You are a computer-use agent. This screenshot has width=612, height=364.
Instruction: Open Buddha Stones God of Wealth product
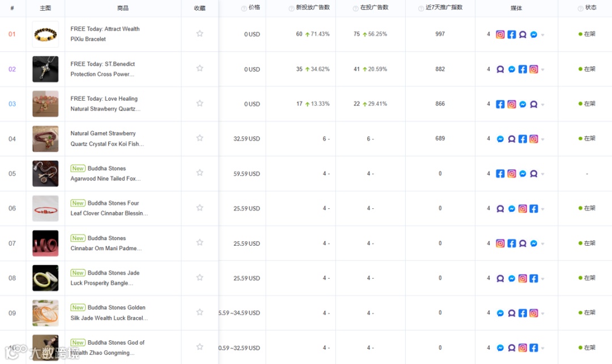click(107, 348)
